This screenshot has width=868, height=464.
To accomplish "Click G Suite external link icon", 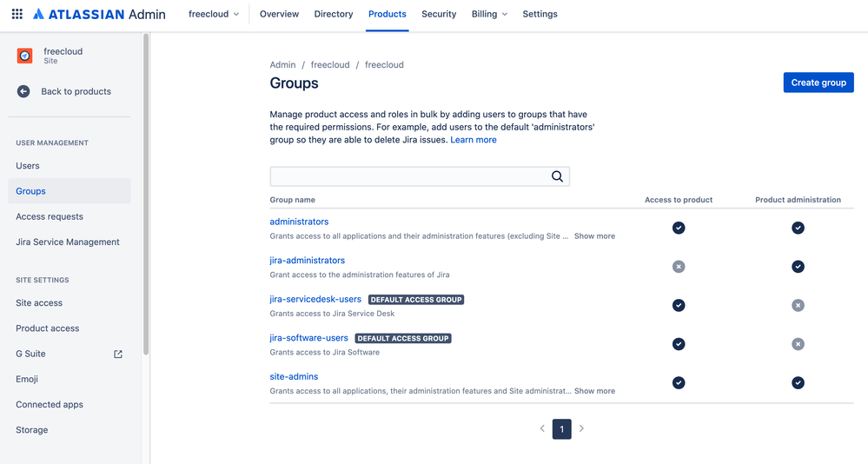I will pyautogui.click(x=118, y=354).
